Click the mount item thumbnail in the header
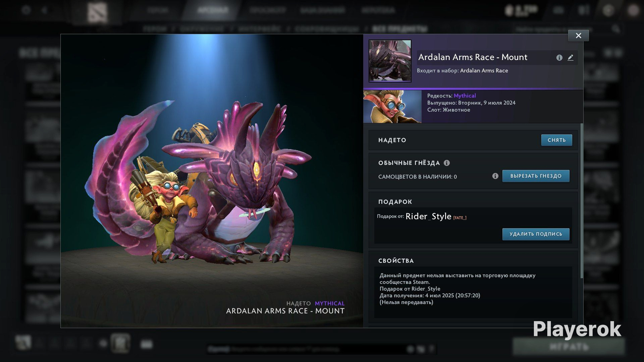Screen dimensions: 644x362 (390, 61)
